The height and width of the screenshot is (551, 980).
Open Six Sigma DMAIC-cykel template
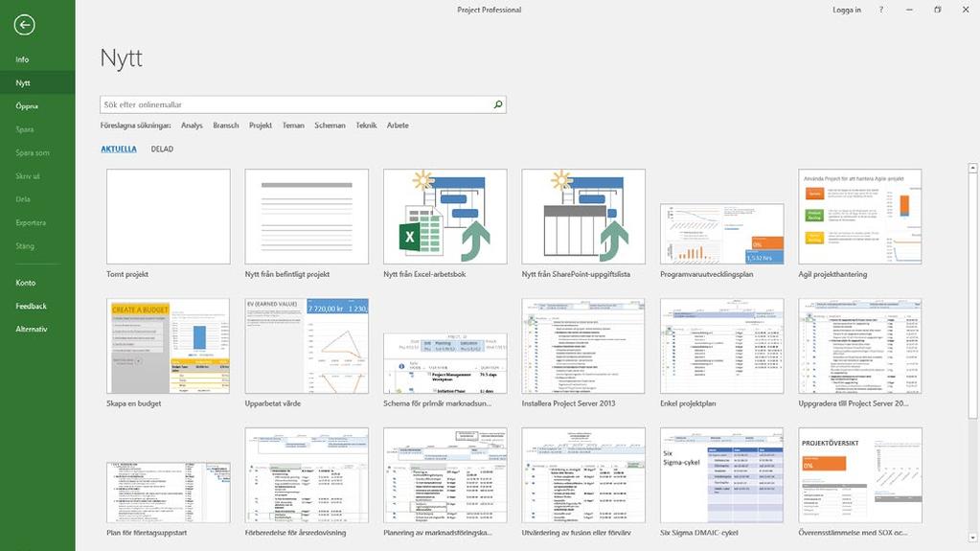coord(722,475)
